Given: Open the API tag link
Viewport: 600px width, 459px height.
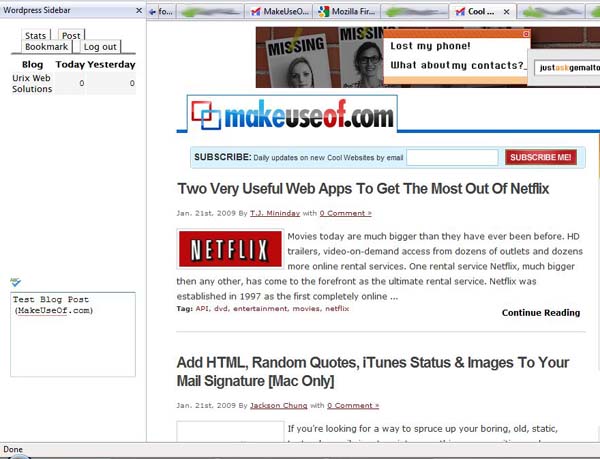Looking at the screenshot, I should point(202,308).
